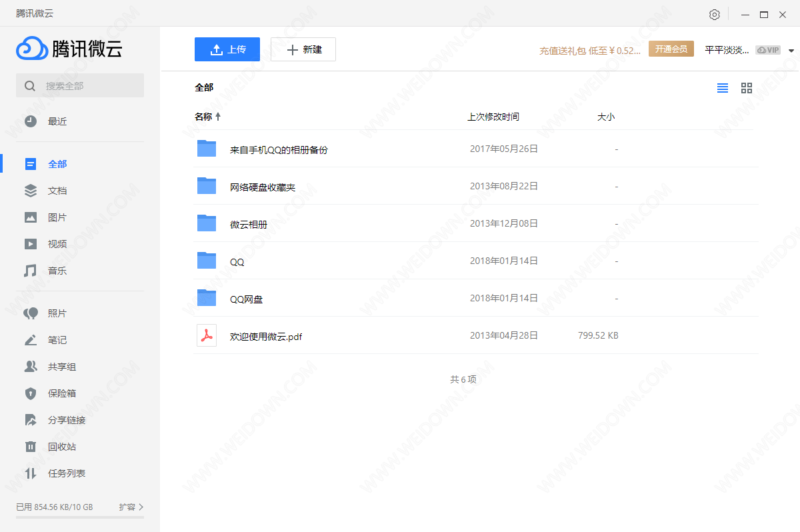Click the storage usage progress bar
800x532 pixels.
(x=80, y=517)
